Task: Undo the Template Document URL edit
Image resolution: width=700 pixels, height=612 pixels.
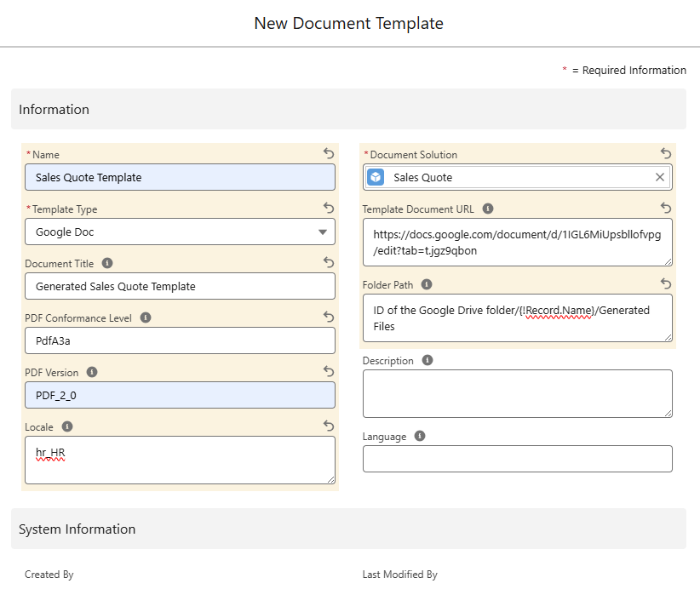Action: tap(666, 208)
